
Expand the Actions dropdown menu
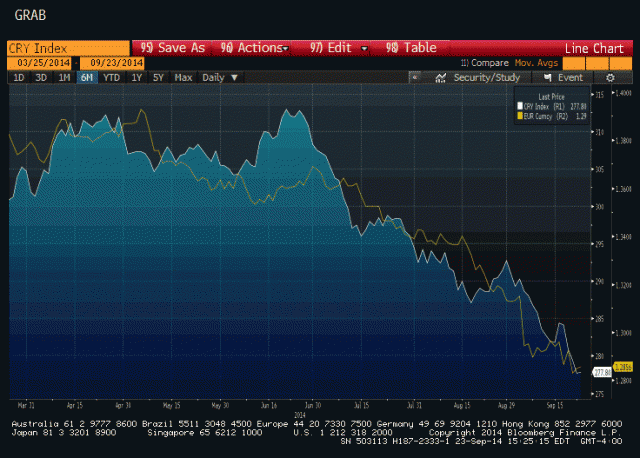click(x=252, y=47)
